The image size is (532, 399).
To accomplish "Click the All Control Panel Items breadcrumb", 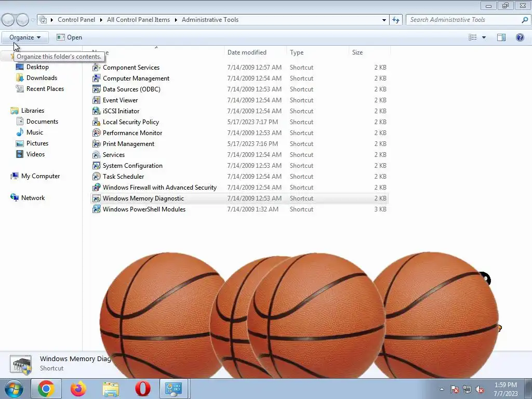I will click(138, 20).
